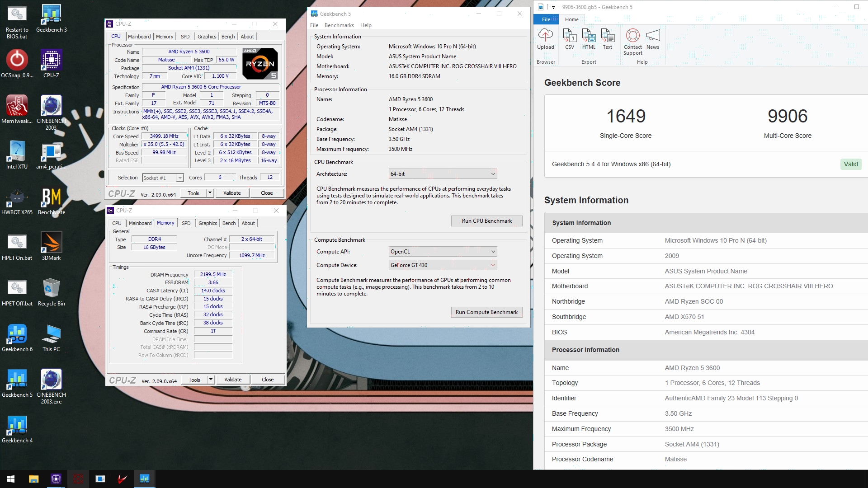Open Intel XTU desktop icon
868x488 pixels.
17,155
